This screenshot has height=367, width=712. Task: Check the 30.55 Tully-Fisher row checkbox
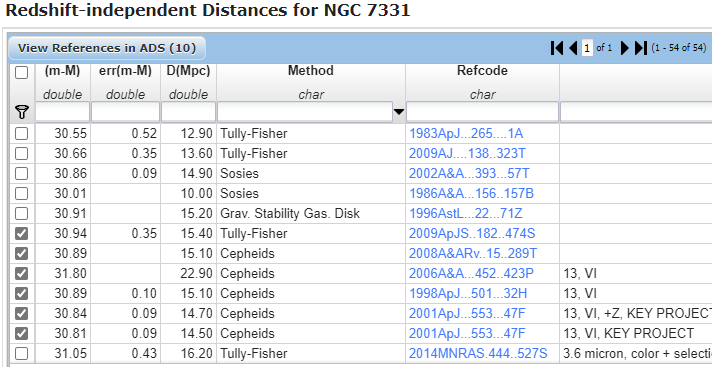tap(21, 134)
